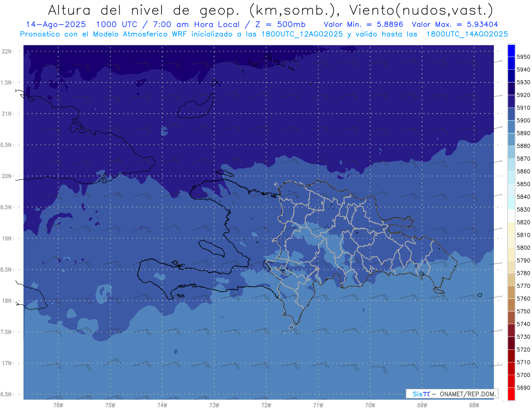Click the '20N' latitude label

pyautogui.click(x=7, y=176)
